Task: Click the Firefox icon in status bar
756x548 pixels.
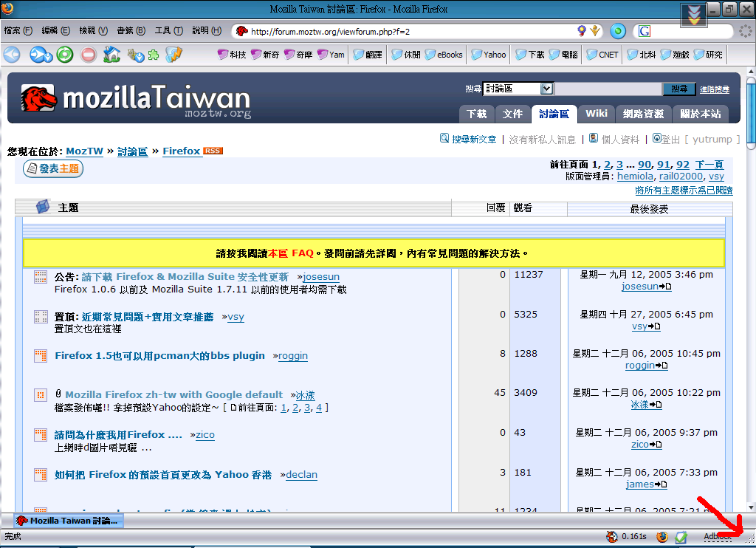Action: (x=662, y=537)
